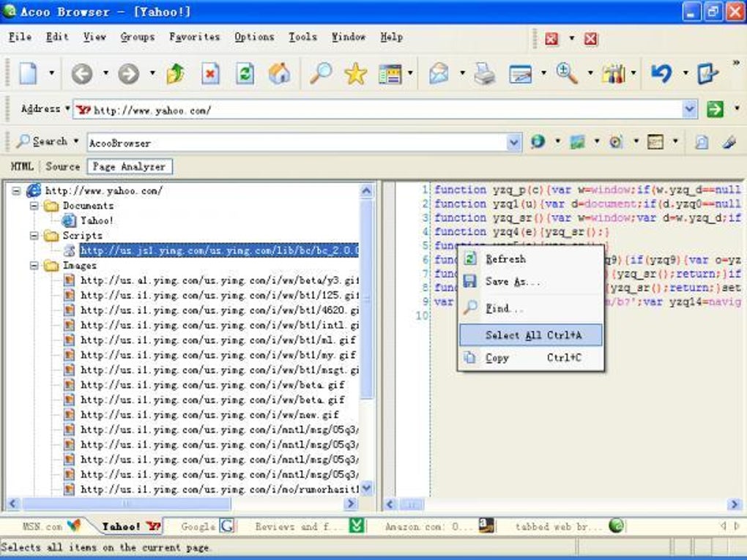Click the highlight pen icon on the search bar
Viewport: 747px width, 560px height.
point(729,142)
